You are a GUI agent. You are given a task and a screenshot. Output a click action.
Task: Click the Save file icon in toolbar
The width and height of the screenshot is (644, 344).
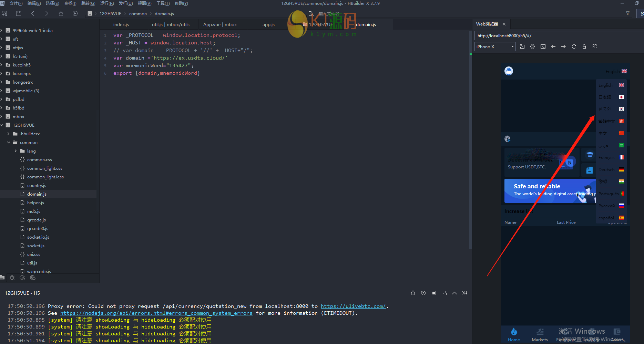tap(19, 13)
